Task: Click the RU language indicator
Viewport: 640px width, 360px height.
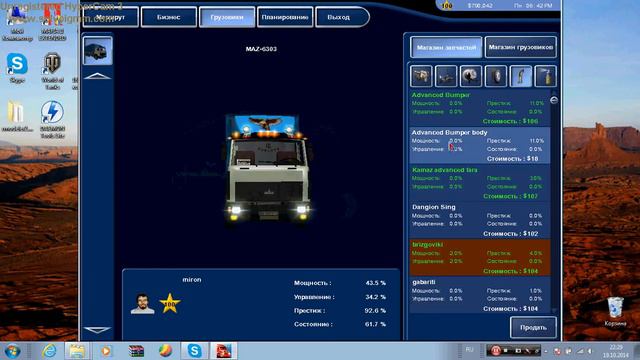Action: coord(469,350)
